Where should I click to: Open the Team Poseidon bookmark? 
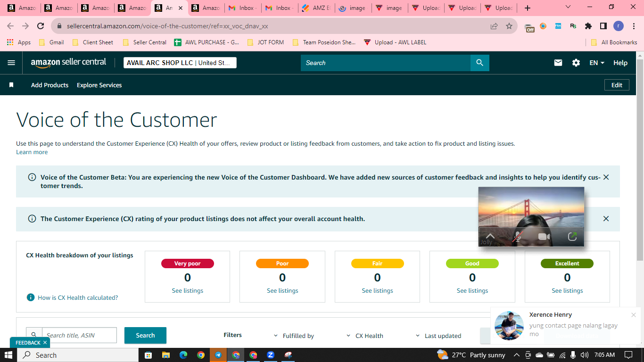point(324,42)
